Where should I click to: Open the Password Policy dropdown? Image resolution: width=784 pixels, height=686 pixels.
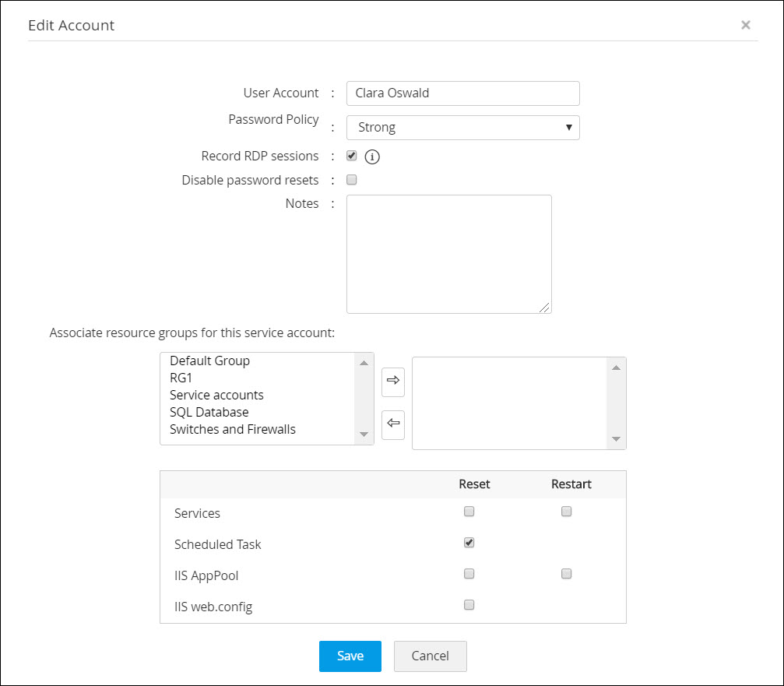[x=462, y=127]
